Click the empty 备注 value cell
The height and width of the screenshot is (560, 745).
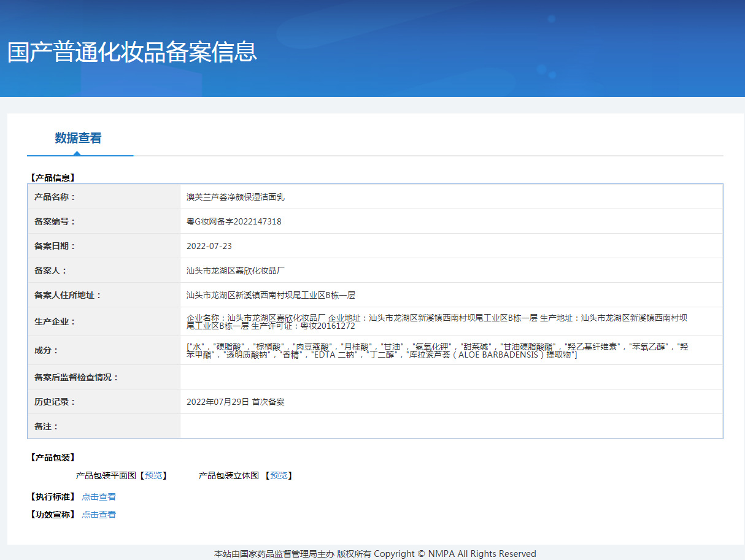coord(451,426)
